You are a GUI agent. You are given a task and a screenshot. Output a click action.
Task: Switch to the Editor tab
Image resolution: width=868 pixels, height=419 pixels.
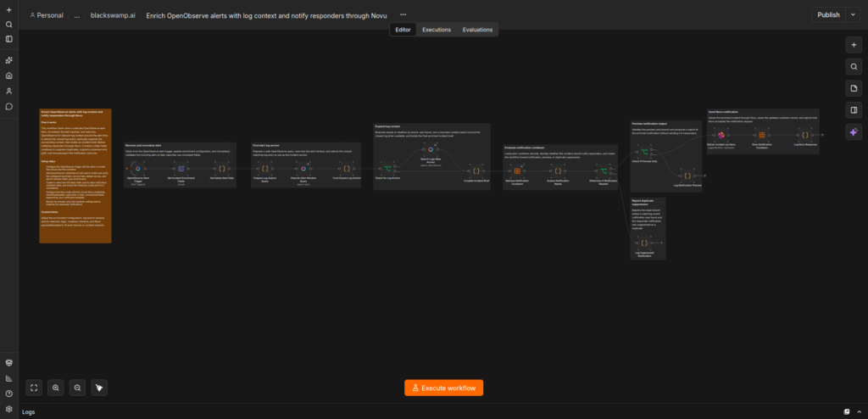pyautogui.click(x=403, y=30)
